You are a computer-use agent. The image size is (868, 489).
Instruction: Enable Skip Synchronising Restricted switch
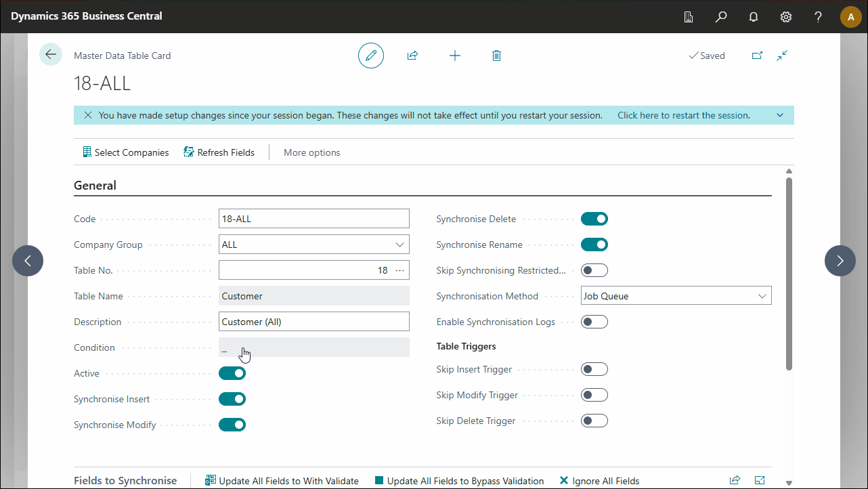click(594, 270)
